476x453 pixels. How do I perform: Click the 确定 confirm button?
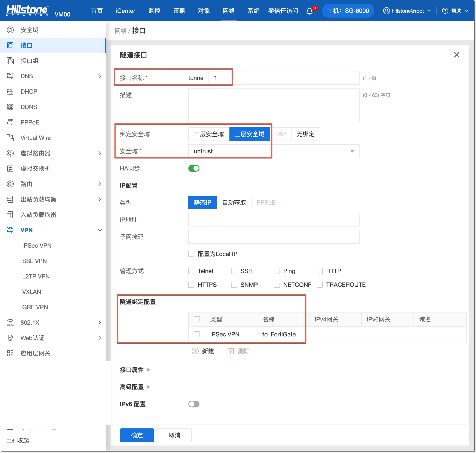pyautogui.click(x=137, y=435)
